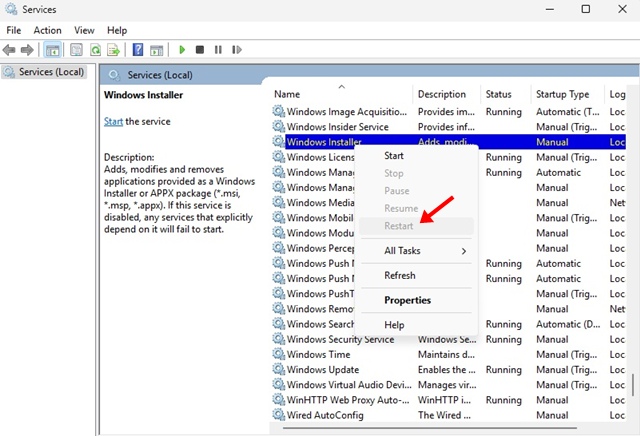Select Start in the context menu

(394, 155)
